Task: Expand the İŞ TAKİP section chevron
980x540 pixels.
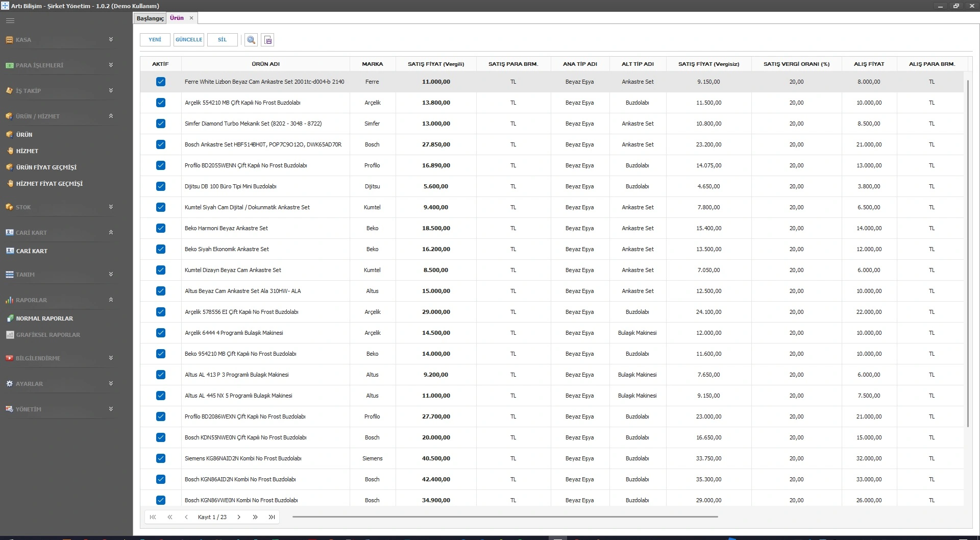Action: pyautogui.click(x=111, y=90)
